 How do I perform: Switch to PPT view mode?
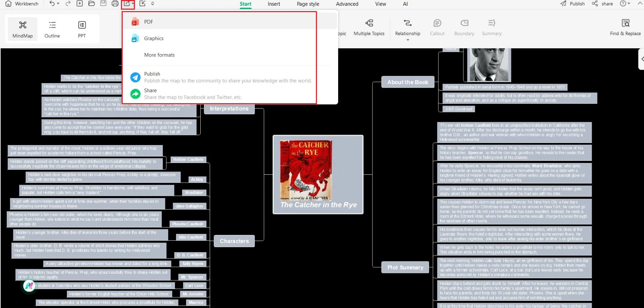(82, 29)
